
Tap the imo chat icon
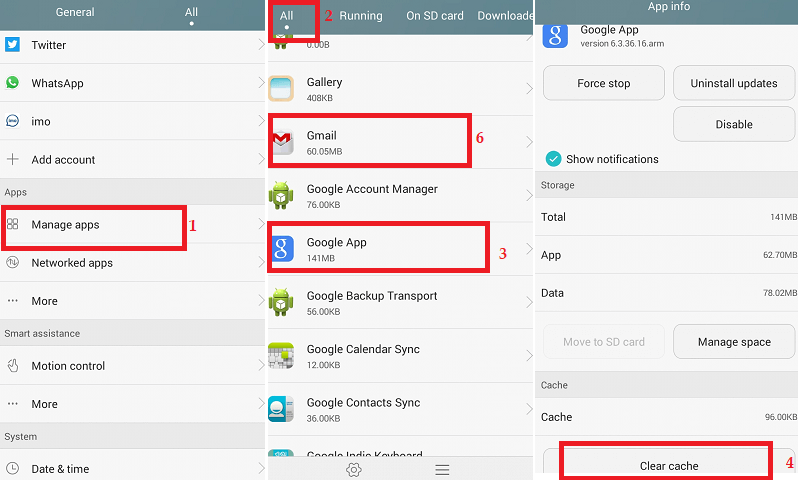12,121
